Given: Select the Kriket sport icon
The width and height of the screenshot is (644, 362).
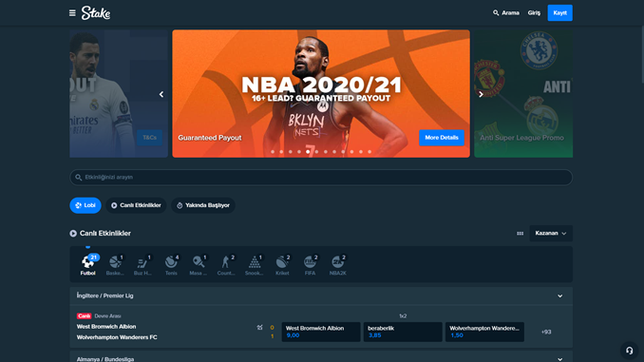Looking at the screenshot, I should [282, 265].
